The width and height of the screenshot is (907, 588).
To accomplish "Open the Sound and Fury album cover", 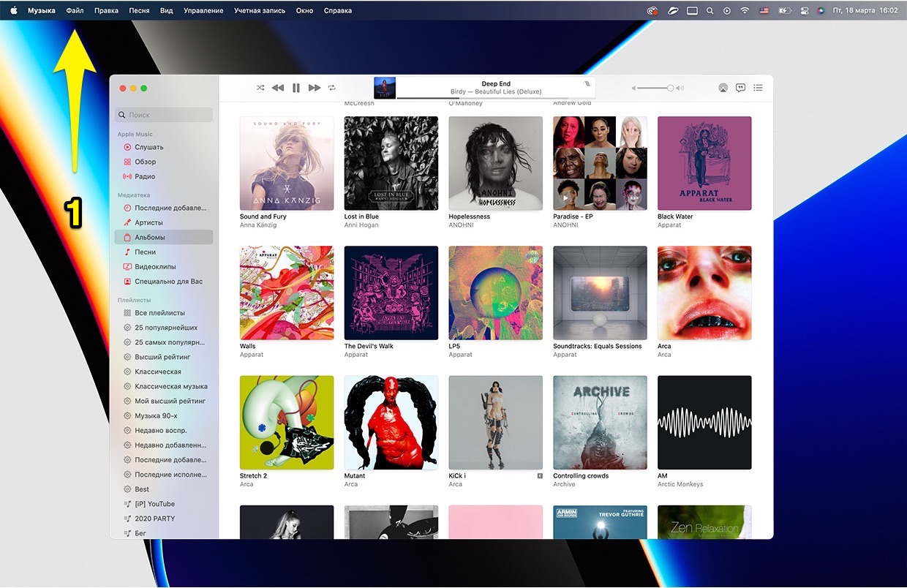I will (287, 163).
